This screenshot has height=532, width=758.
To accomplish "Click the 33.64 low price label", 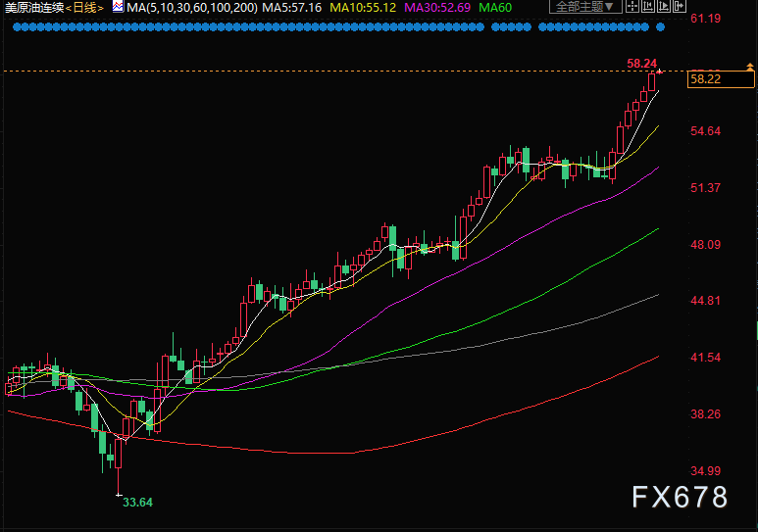I will point(137,503).
